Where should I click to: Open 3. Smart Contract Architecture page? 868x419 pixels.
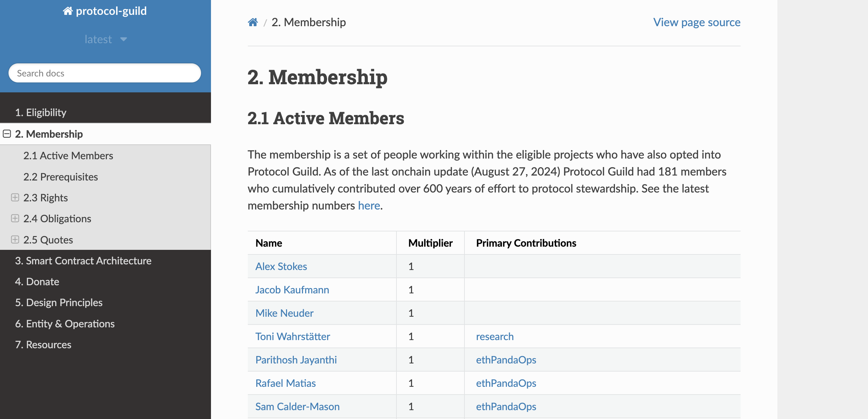83,261
